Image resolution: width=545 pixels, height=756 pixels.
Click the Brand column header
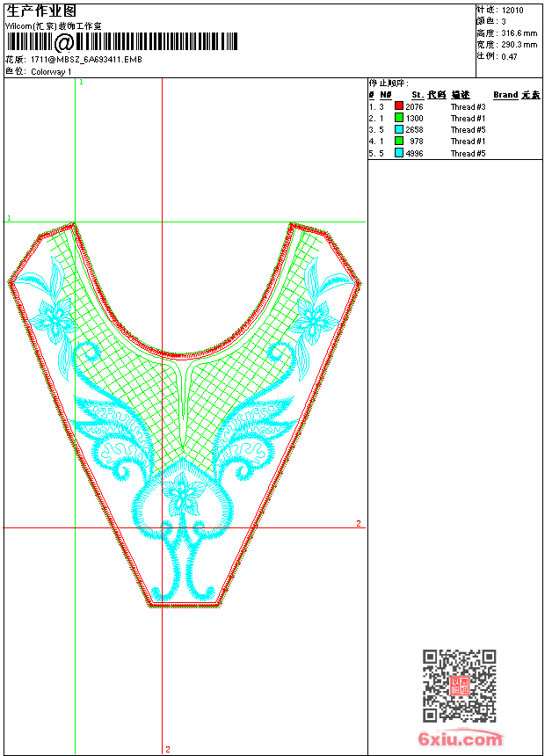click(x=505, y=95)
